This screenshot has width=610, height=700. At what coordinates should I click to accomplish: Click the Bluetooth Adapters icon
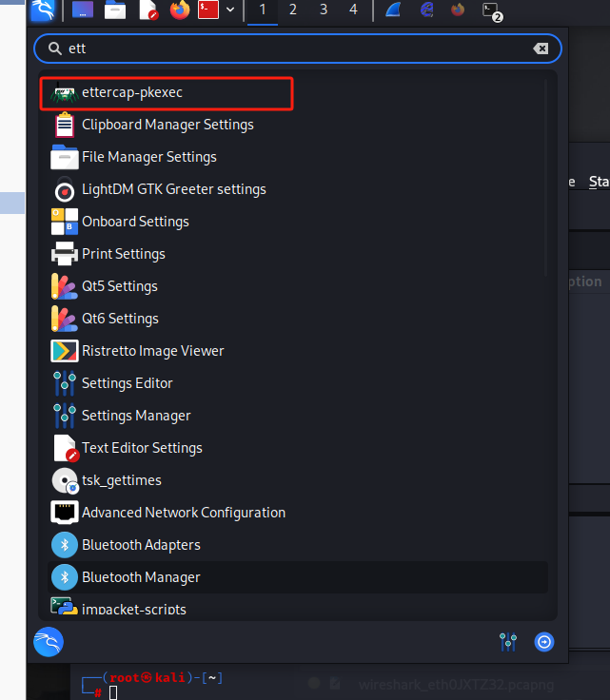pos(65,545)
